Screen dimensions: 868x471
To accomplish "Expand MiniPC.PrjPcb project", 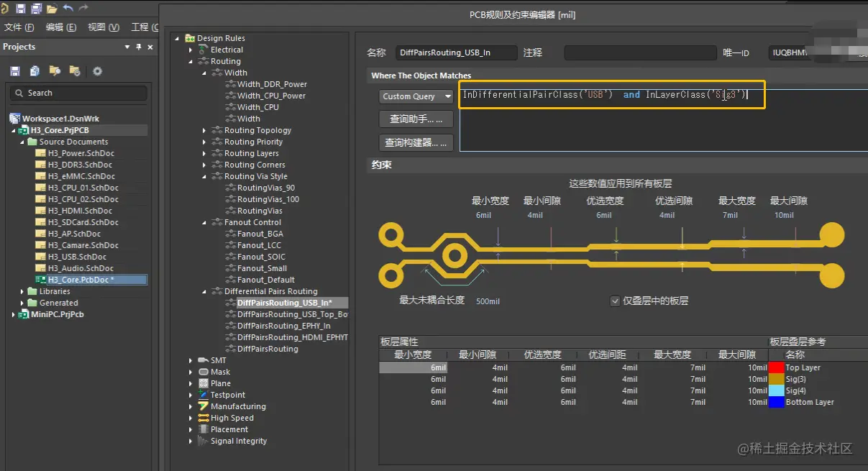I will tap(14, 314).
